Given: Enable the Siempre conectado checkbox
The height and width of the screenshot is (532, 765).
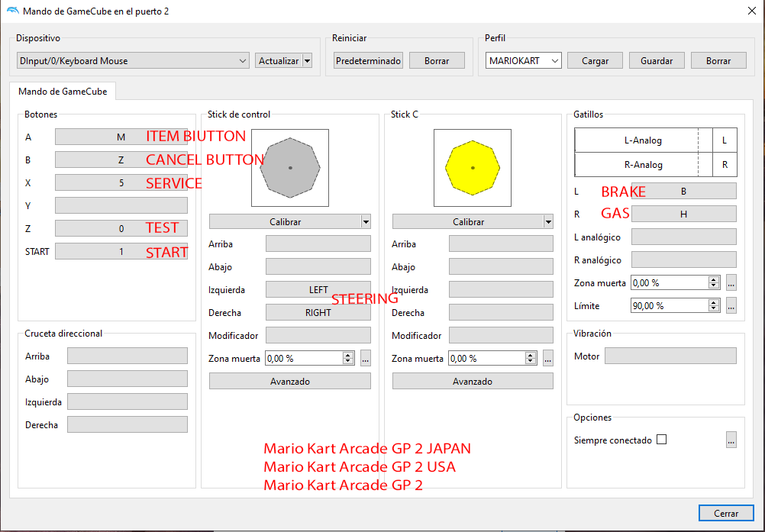Looking at the screenshot, I should pos(662,440).
